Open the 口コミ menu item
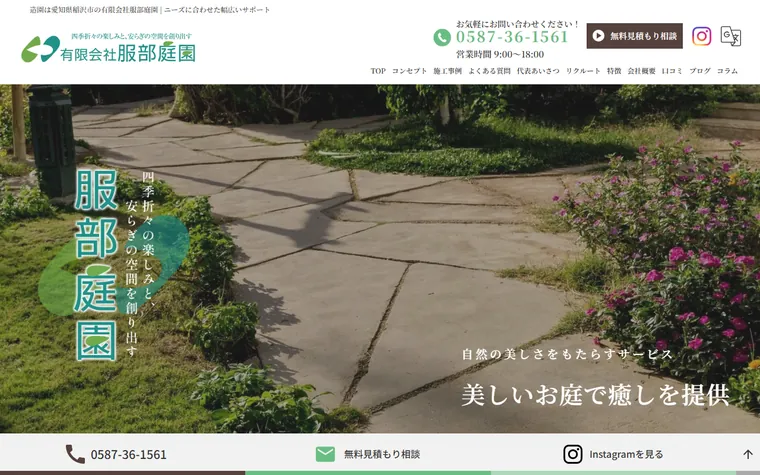Image resolution: width=760 pixels, height=475 pixels. coord(672,71)
